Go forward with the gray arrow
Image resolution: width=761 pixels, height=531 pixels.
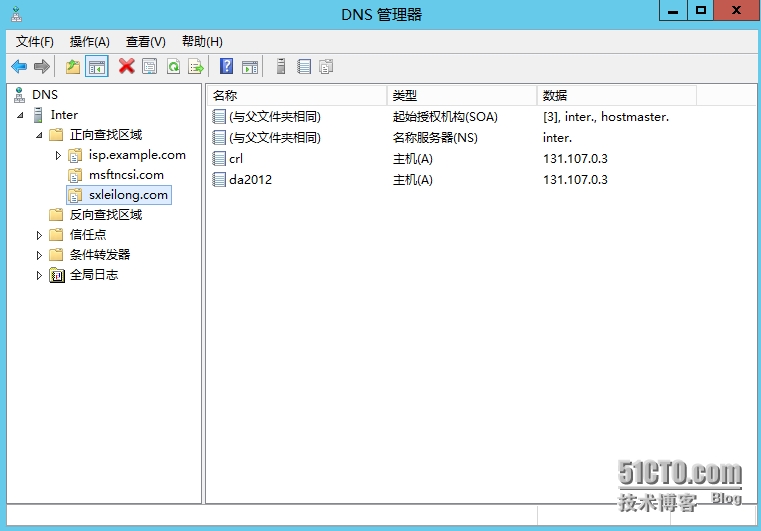(x=42, y=66)
